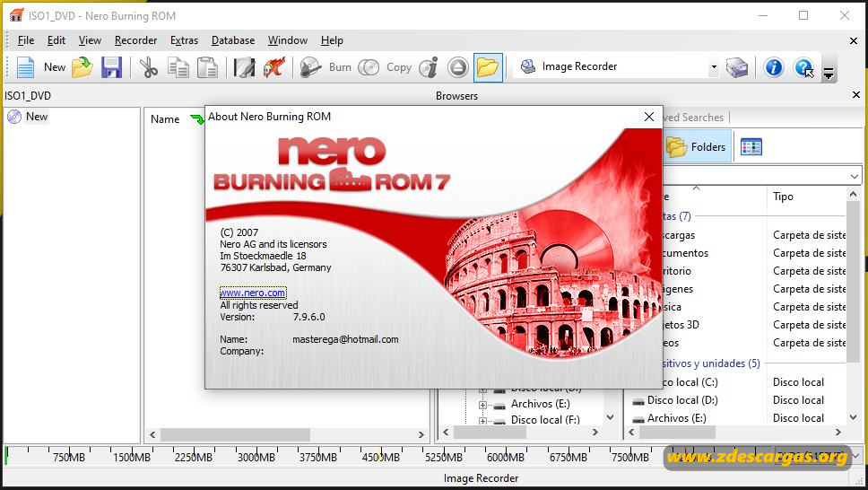Click the Copy toolbar label
Screen dimensions: 868x490
point(398,67)
